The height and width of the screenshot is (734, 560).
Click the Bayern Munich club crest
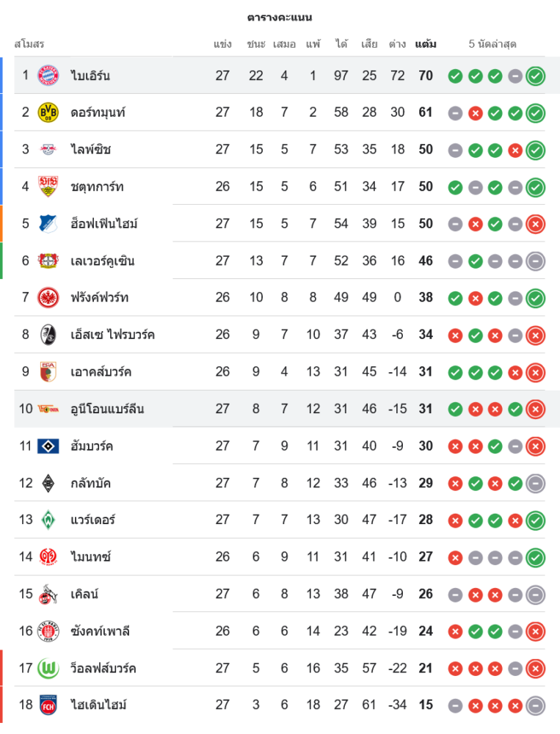tap(48, 76)
